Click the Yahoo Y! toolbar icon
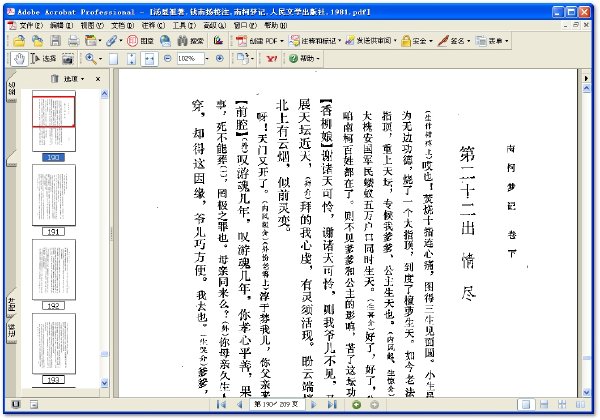600x420 pixels. (x=272, y=59)
